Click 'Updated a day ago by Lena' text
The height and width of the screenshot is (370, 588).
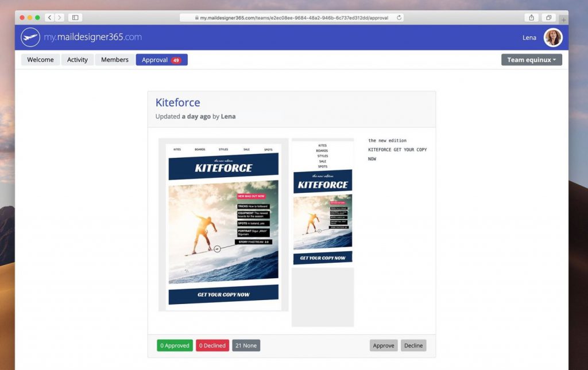pyautogui.click(x=195, y=116)
